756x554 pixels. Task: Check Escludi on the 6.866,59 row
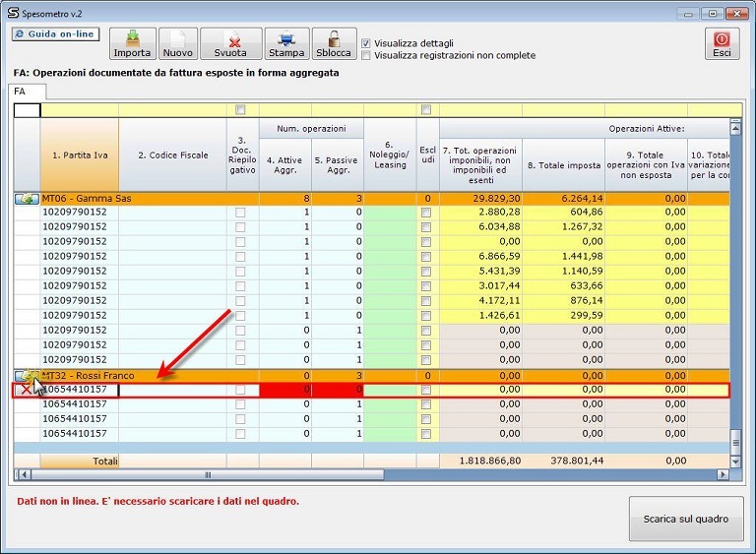(426, 257)
